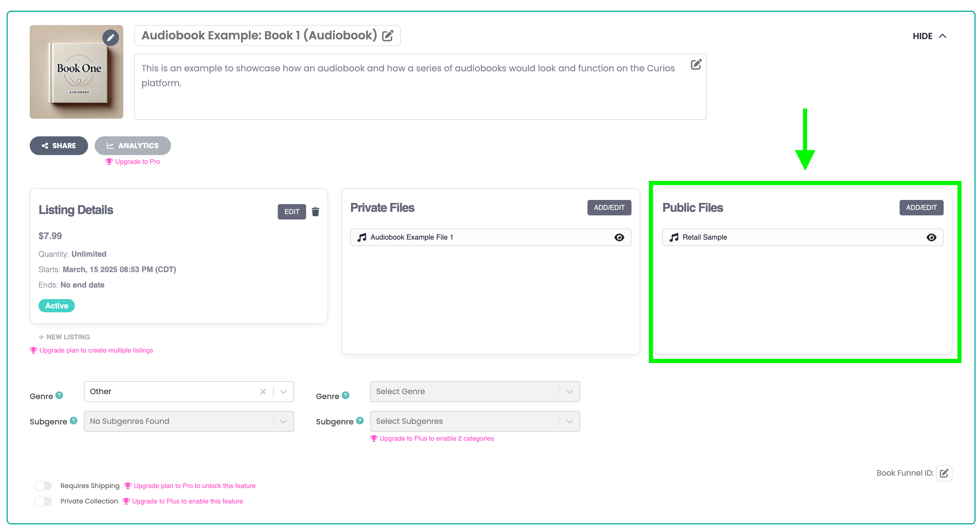This screenshot has height=531, width=980.
Task: Open Upgrade plan to Pro to unlock this feature
Action: pyautogui.click(x=195, y=486)
